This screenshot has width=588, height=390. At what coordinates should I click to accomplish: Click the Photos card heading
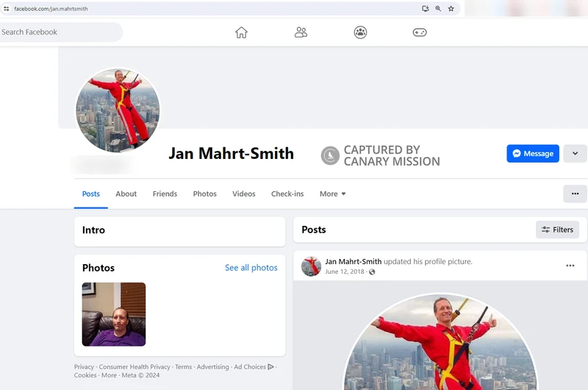(98, 268)
